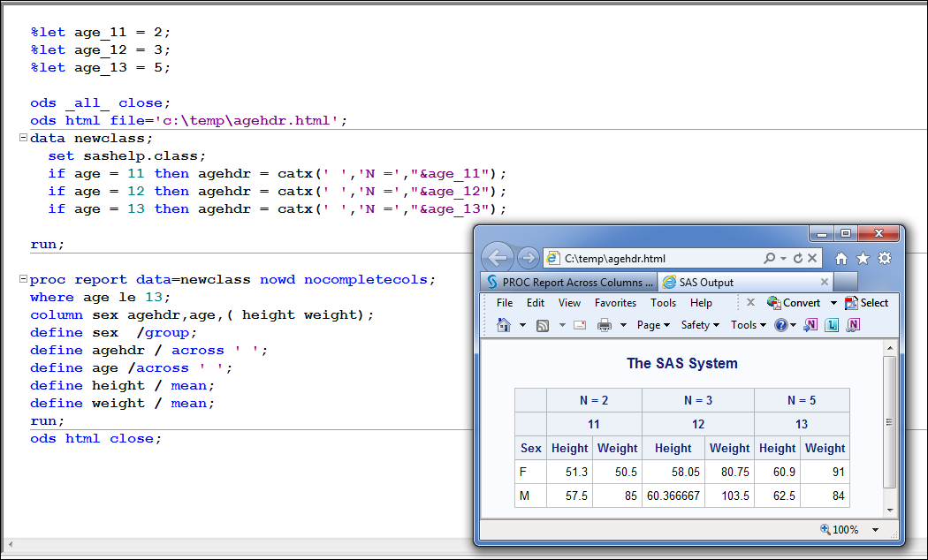Screen dimensions: 928x560
Task: Click the Print icon in command bar
Action: [x=605, y=325]
